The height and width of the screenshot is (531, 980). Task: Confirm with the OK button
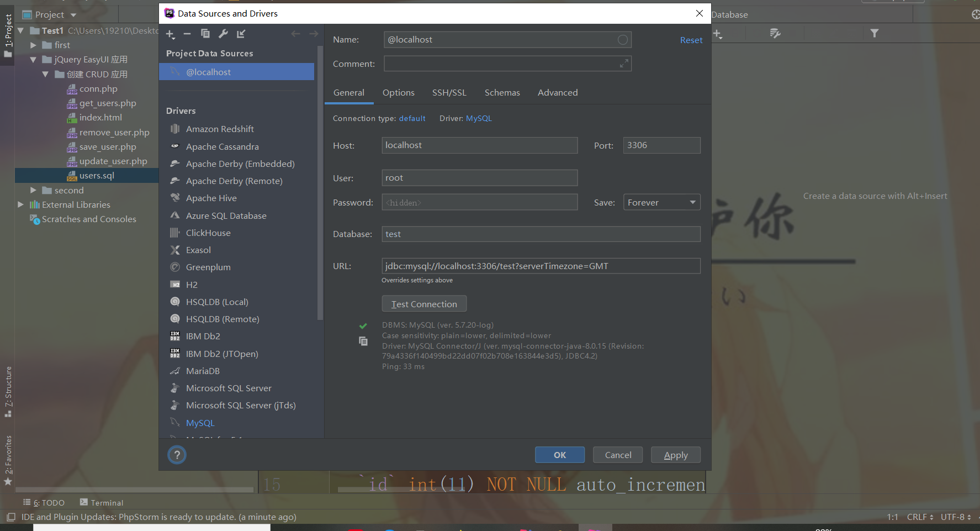(x=560, y=455)
